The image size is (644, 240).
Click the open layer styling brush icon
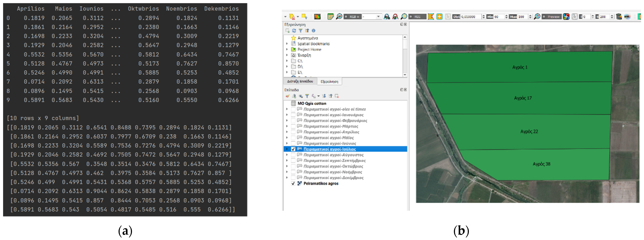pyautogui.click(x=288, y=96)
